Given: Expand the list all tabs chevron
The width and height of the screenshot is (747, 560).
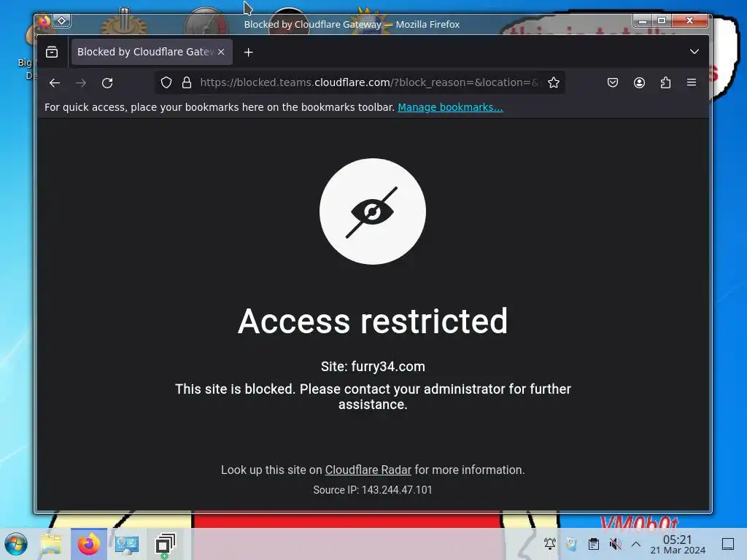Looking at the screenshot, I should pyautogui.click(x=694, y=52).
